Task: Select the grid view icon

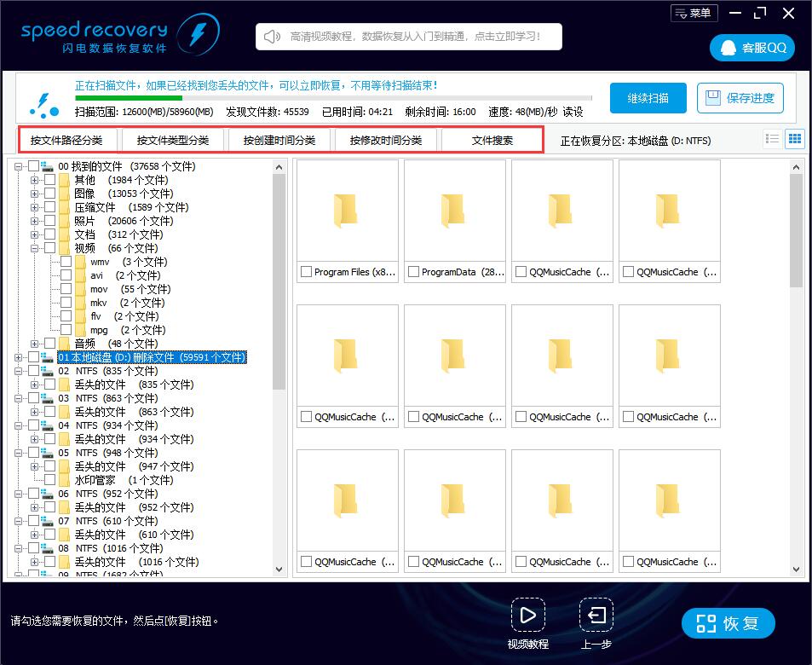Action: pos(794,138)
